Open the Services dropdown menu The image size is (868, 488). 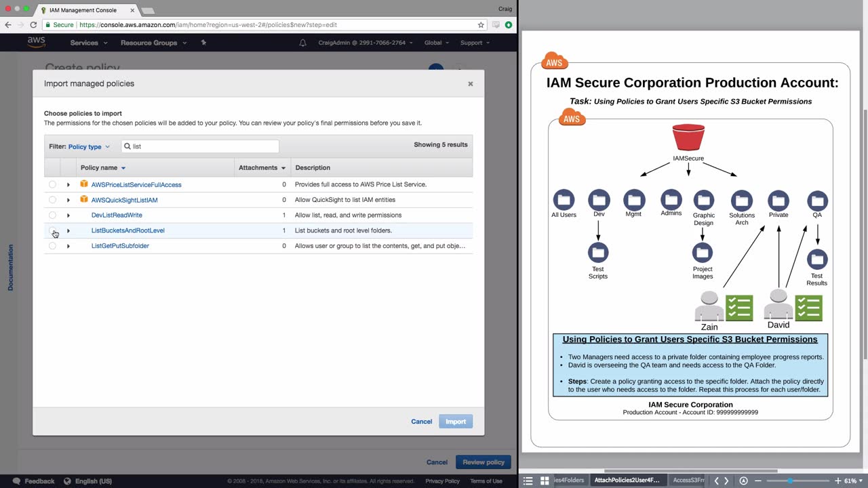point(89,43)
